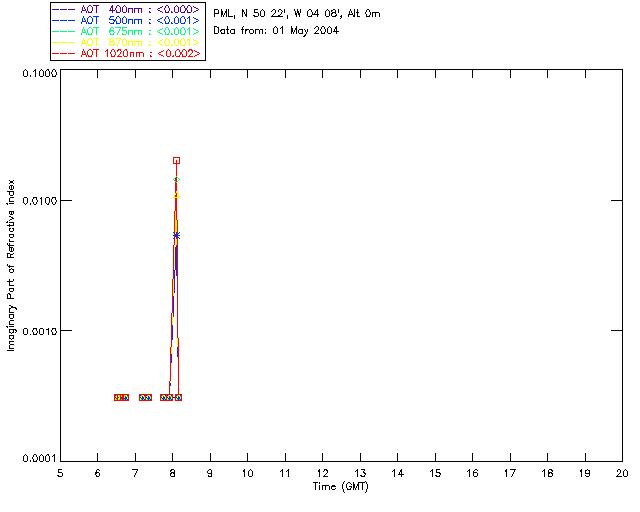Click the x-axis label 12

point(322,473)
